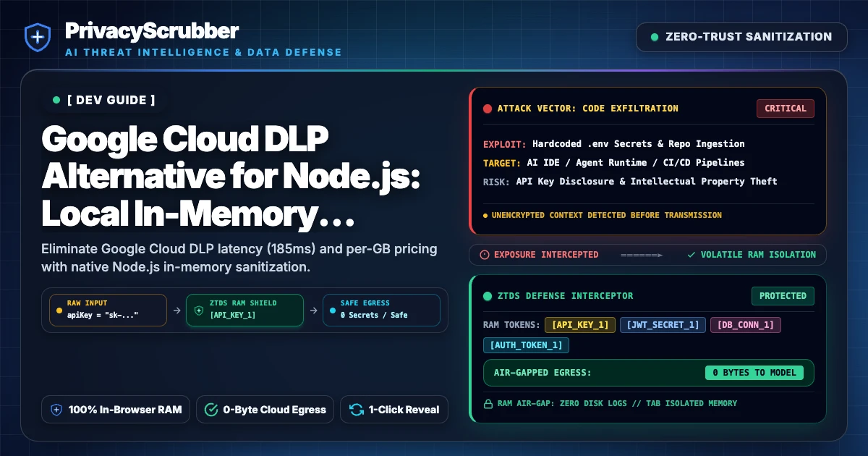The height and width of the screenshot is (456, 868).
Task: Click the CRITICAL severity label
Action: click(x=786, y=109)
